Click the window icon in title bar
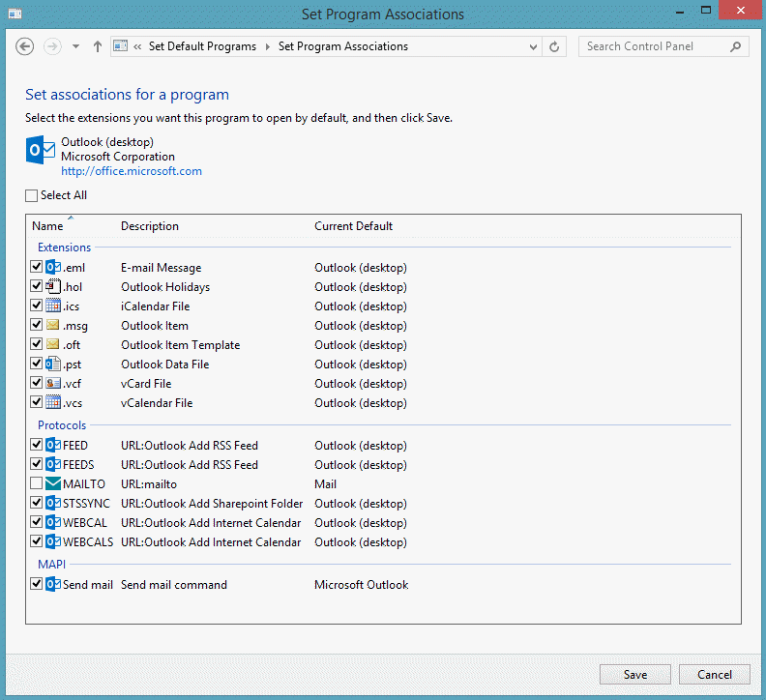The image size is (766, 700). [15, 14]
